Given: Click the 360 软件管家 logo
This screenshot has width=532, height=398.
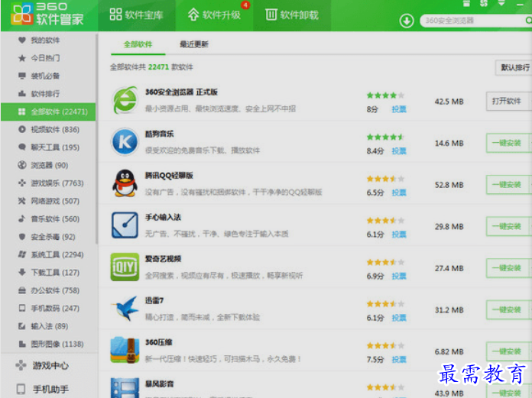Looking at the screenshot, I should [47, 15].
